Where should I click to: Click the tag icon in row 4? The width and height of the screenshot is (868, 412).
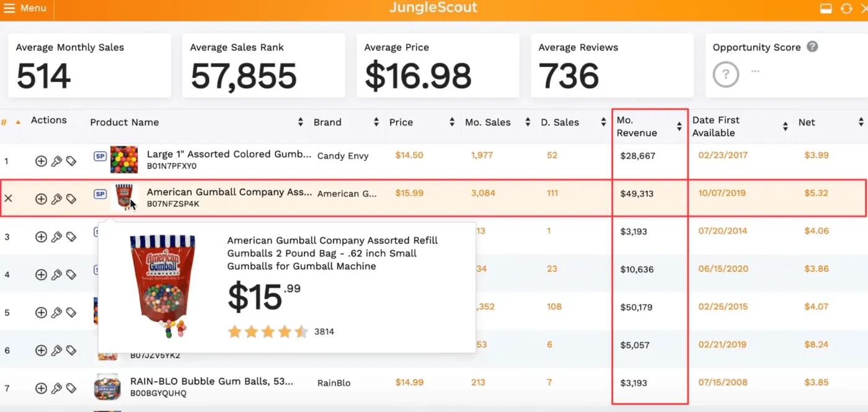click(71, 274)
